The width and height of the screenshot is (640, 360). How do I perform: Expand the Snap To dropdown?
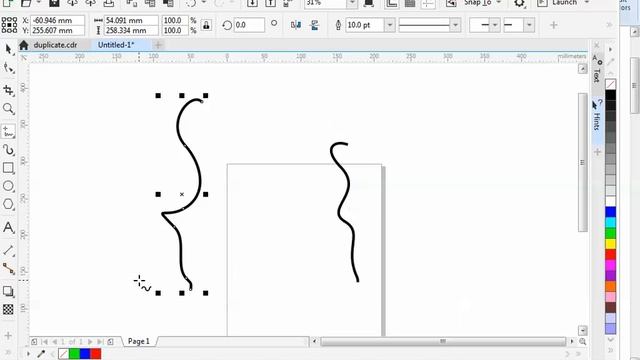pos(498,3)
